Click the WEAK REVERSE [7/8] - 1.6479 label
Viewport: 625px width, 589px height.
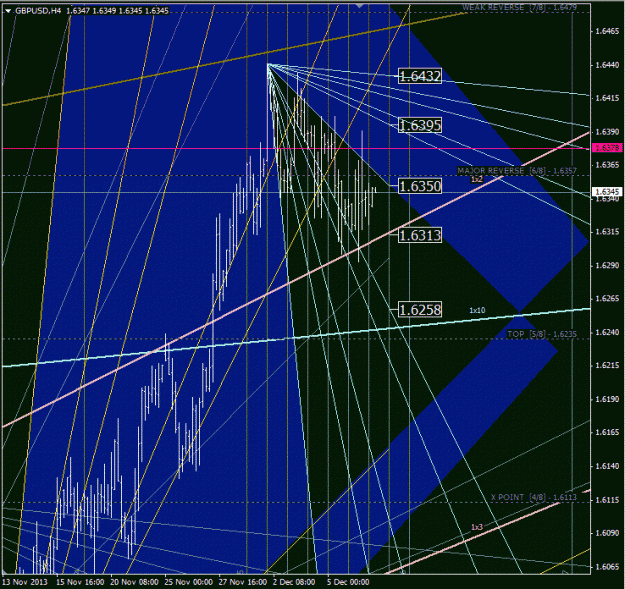519,7
